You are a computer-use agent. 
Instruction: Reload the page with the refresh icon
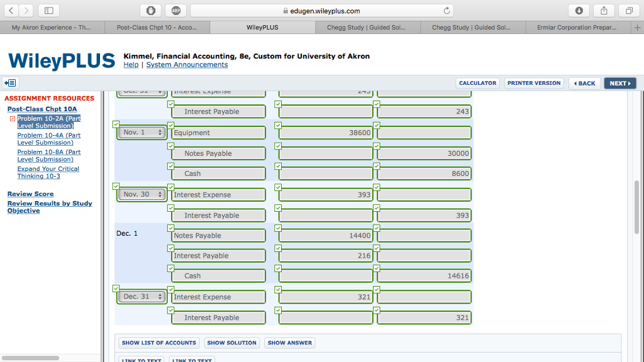(x=446, y=10)
